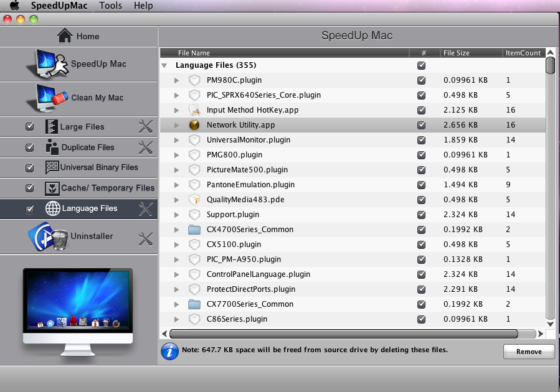Click the Cache/Temporary Files icon
560x392 pixels.
coord(52,188)
